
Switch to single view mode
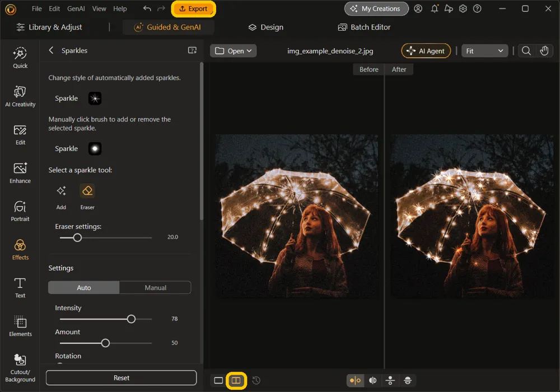(218, 380)
